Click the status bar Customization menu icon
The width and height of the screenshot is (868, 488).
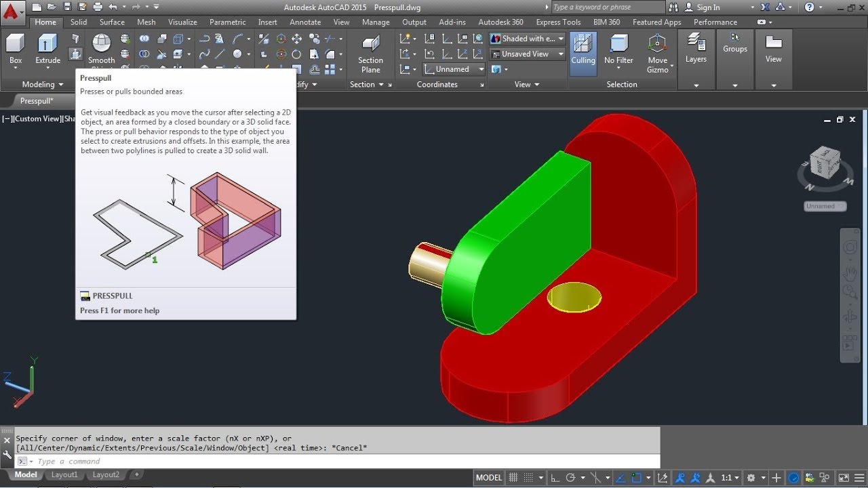coord(859,478)
